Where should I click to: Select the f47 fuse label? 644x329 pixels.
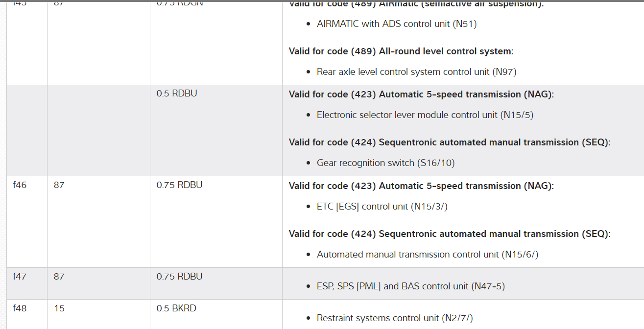point(20,277)
